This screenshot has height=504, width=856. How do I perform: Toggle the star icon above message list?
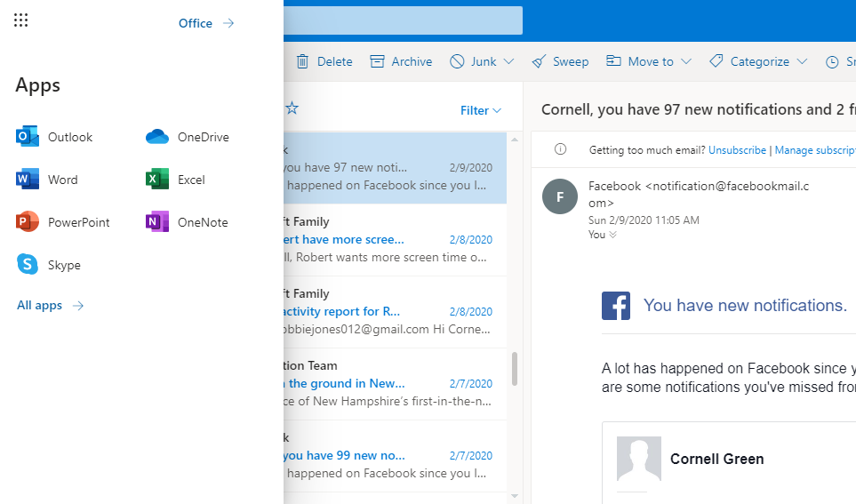[292, 108]
